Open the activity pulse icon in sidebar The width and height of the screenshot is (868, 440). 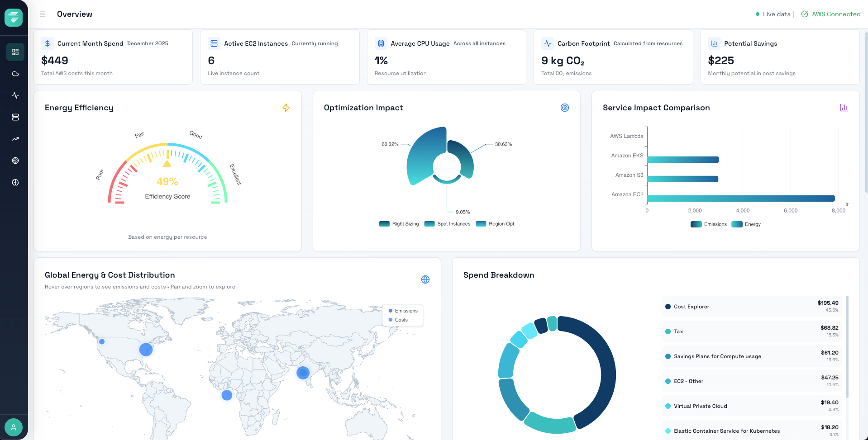click(x=15, y=95)
